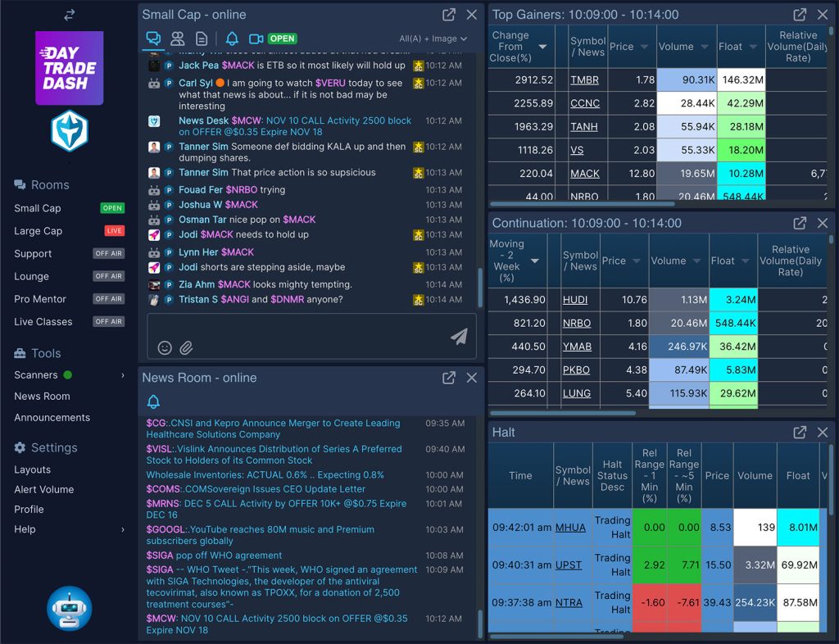
Task: Click the chat bubbles icon in Small Cap toolbar
Action: pos(153,39)
